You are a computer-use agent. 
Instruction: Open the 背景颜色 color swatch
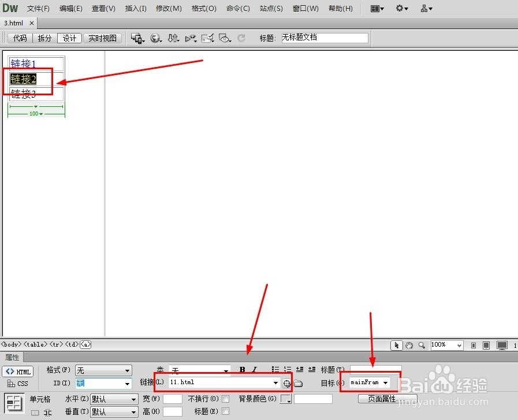[285, 399]
